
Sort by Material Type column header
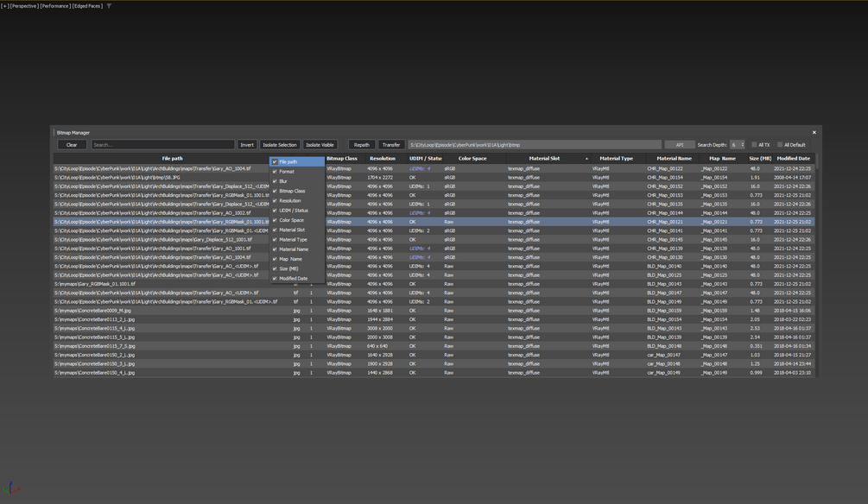click(616, 159)
